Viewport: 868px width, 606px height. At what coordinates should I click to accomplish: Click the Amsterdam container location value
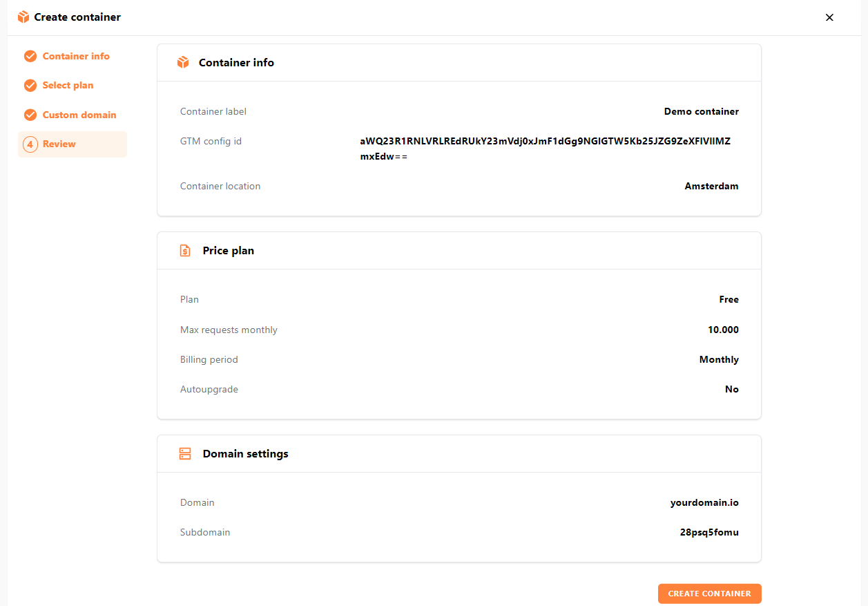711,187
